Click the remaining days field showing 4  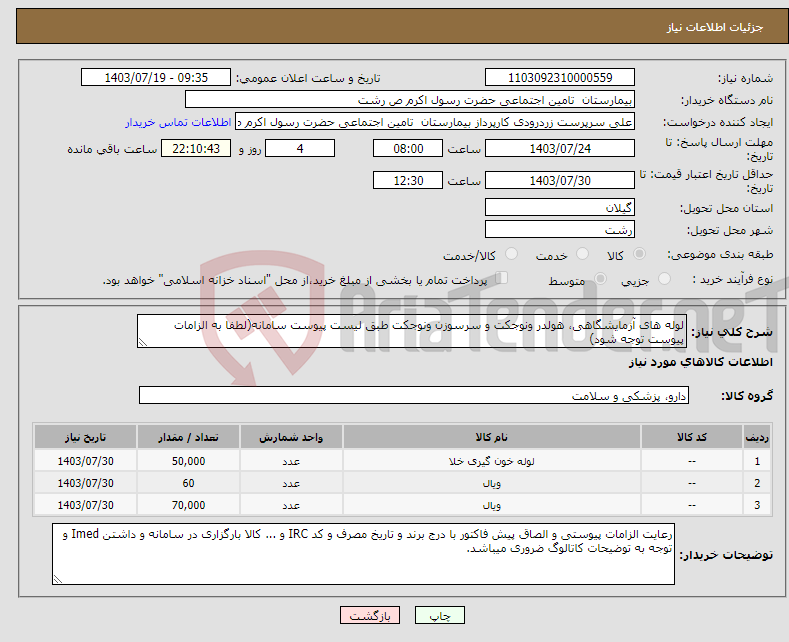300,148
